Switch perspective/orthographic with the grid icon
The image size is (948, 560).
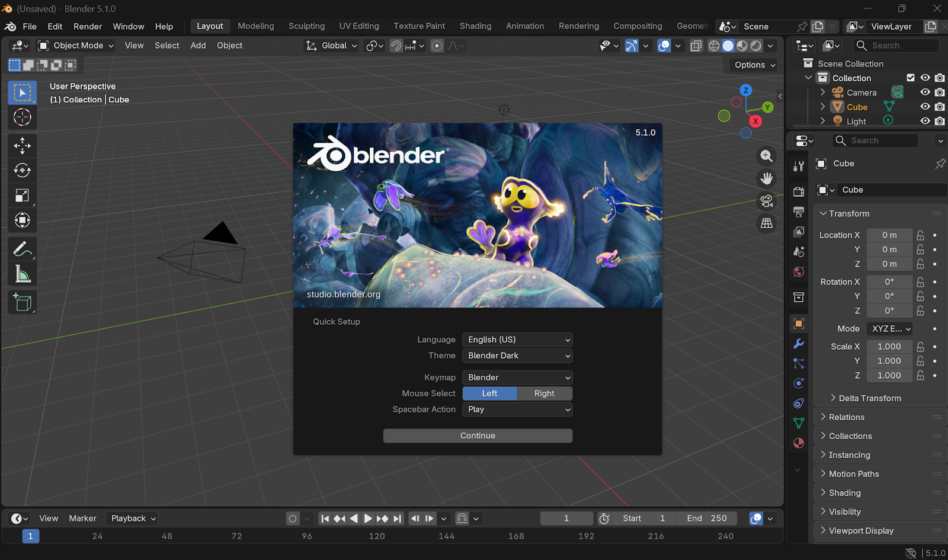click(x=767, y=223)
